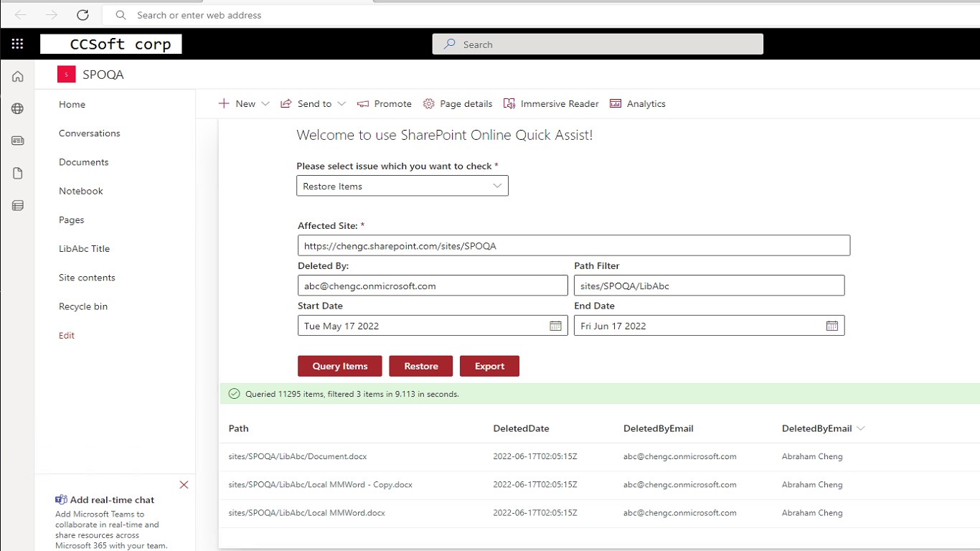Reload the page with the refresh icon
This screenshot has width=980, height=551.
point(83,15)
